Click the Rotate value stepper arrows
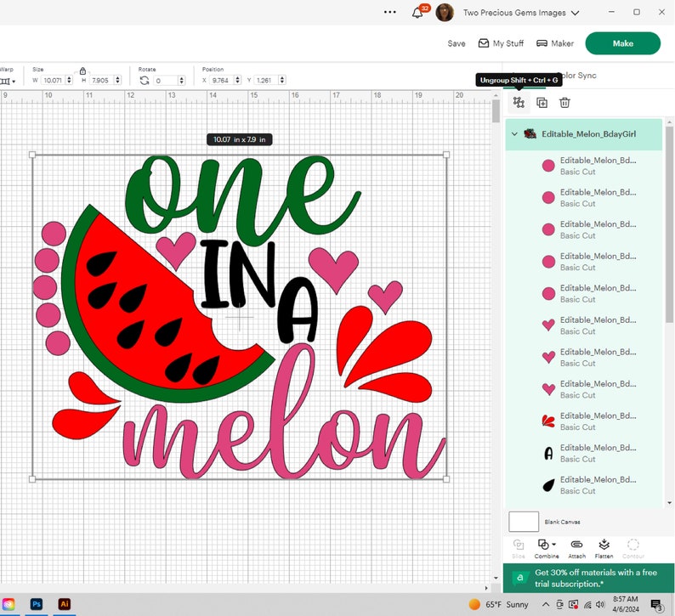675x616 pixels. [181, 81]
